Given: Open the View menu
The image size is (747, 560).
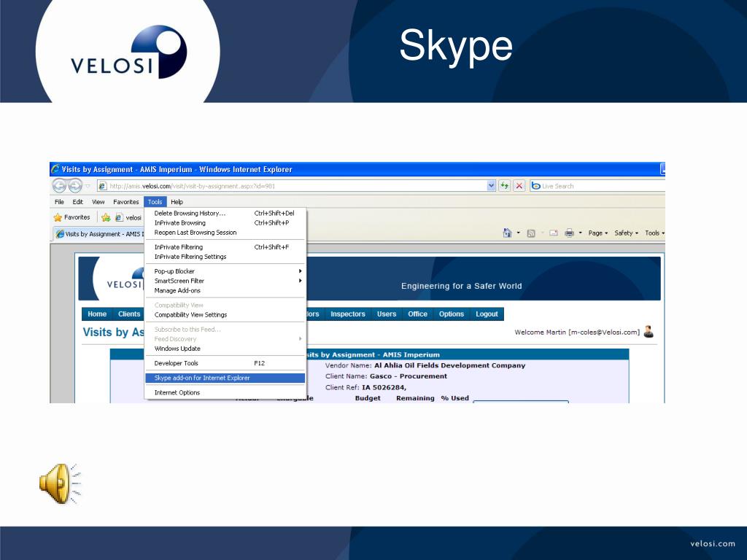Looking at the screenshot, I should click(x=98, y=202).
